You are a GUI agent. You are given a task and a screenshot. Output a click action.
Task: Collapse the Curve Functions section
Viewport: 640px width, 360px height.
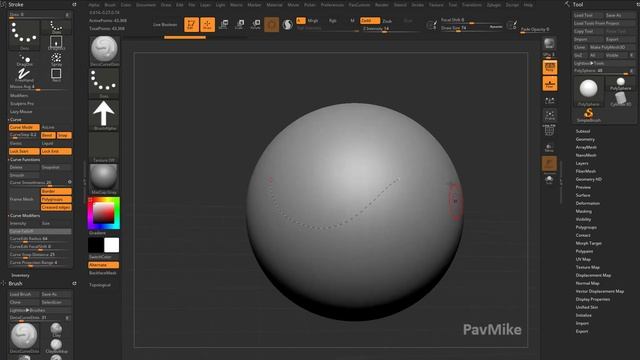click(x=24, y=160)
